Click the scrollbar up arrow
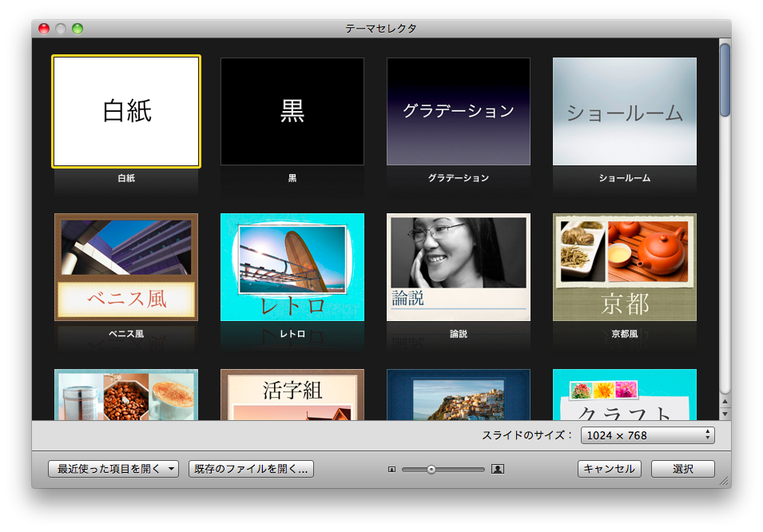 [x=725, y=402]
